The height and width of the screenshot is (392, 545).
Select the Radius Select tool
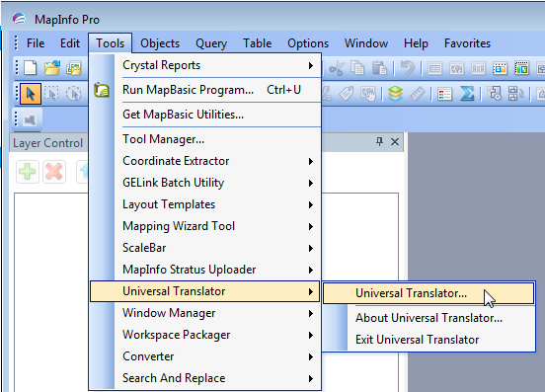[x=74, y=94]
